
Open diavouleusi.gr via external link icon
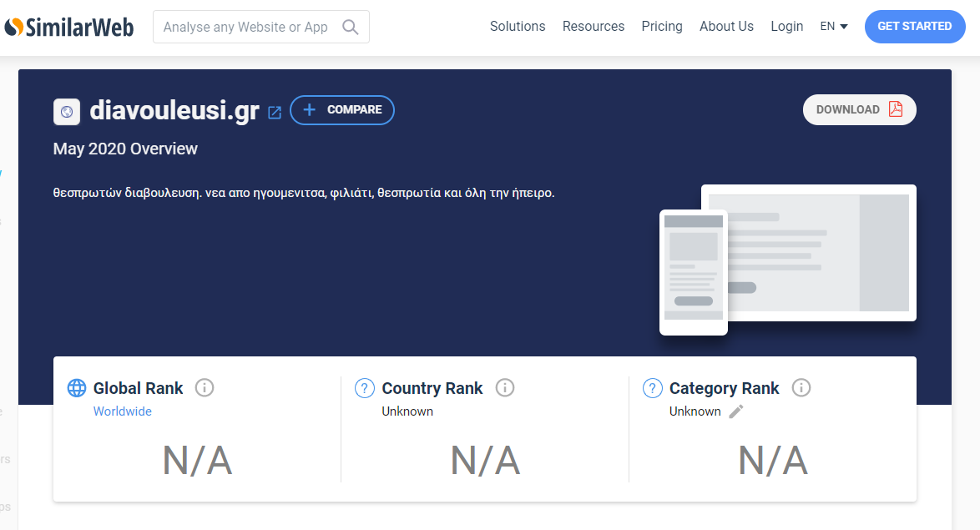[x=275, y=112]
